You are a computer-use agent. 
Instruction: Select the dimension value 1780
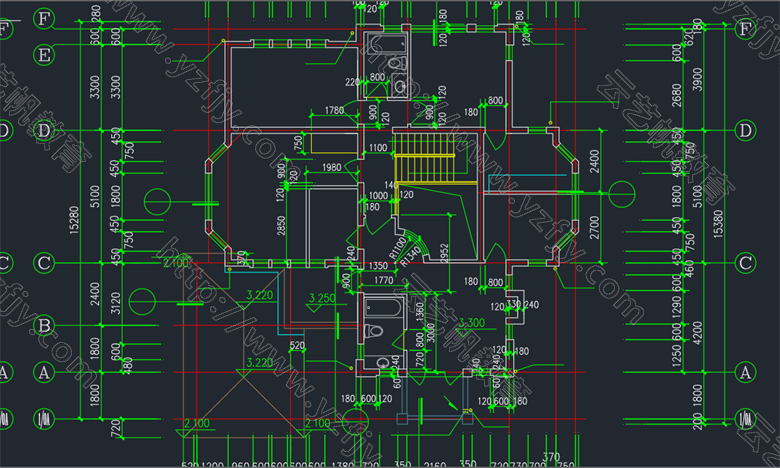pos(334,110)
